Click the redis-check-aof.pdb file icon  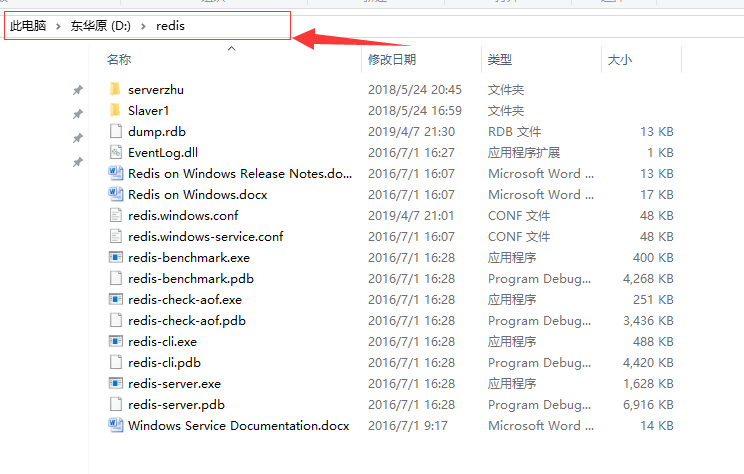[116, 320]
